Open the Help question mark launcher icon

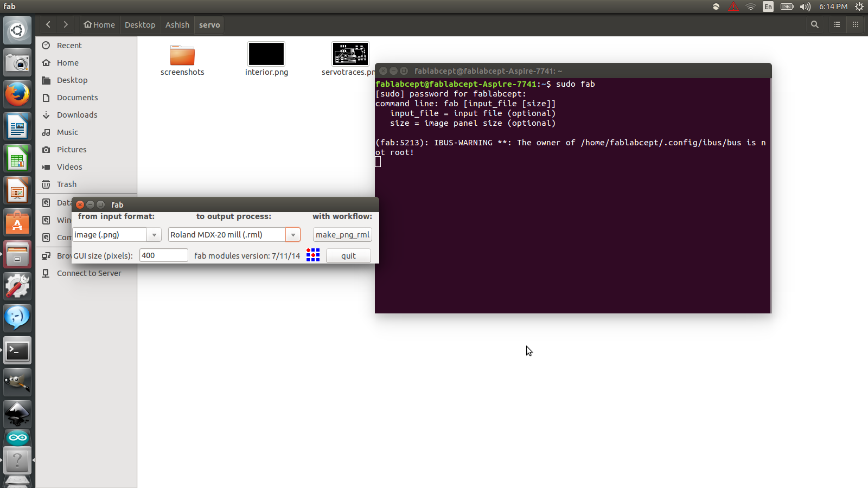[17, 460]
